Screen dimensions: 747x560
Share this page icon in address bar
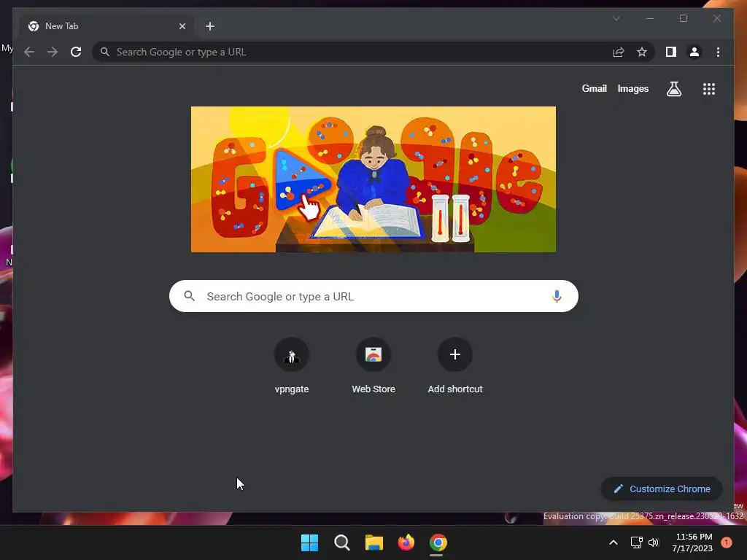(619, 52)
